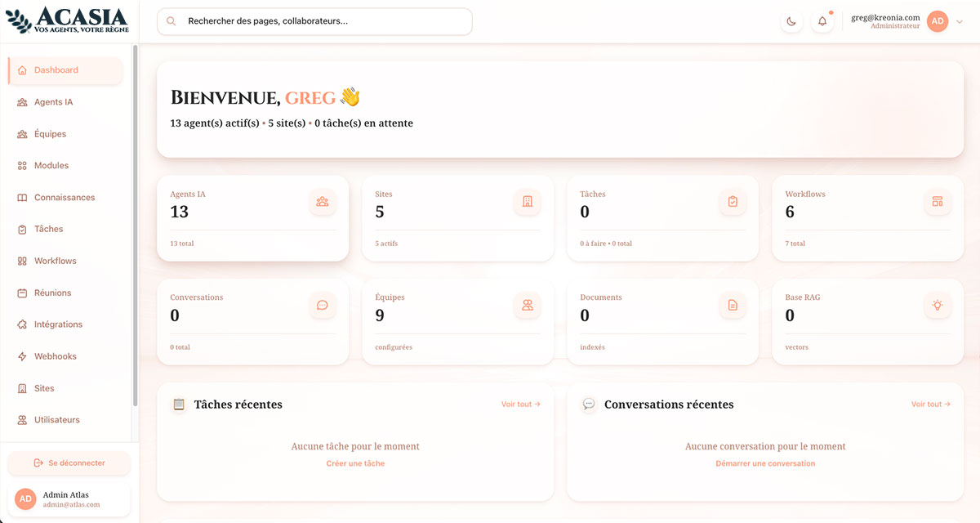
Task: Select the Intégrations sidebar entry
Action: click(58, 324)
